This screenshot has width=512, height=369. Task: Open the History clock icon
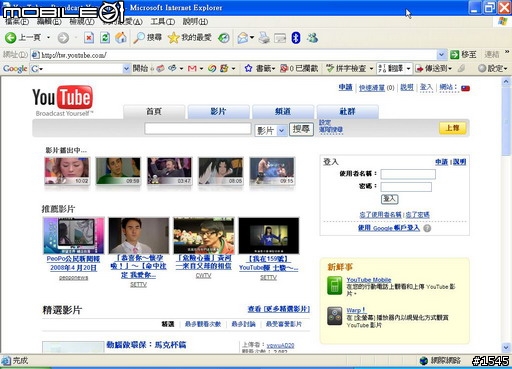(224, 38)
